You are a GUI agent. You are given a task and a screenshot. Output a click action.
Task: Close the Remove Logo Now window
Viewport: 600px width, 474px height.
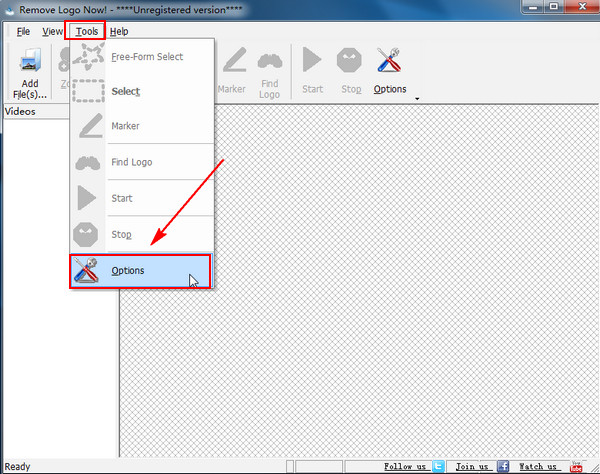click(x=582, y=7)
